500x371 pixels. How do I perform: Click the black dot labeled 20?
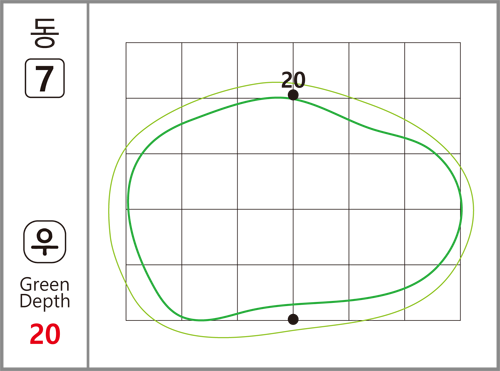(x=293, y=95)
